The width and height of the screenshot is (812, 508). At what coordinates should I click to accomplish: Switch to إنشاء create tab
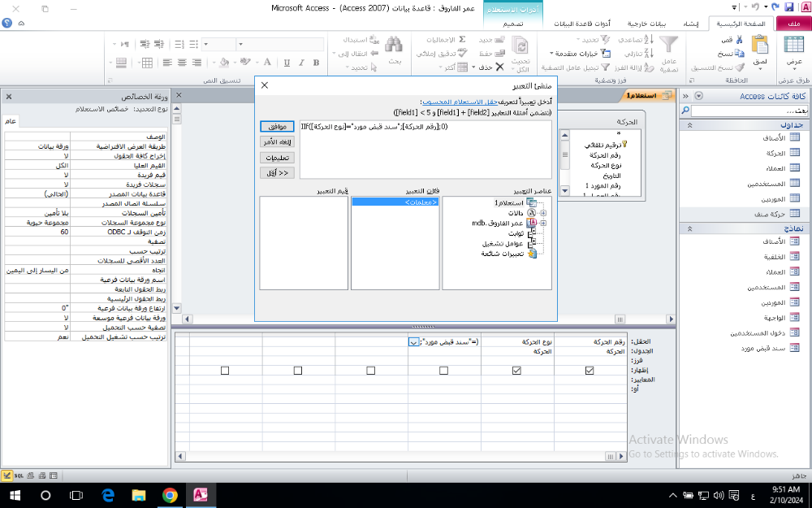point(690,24)
